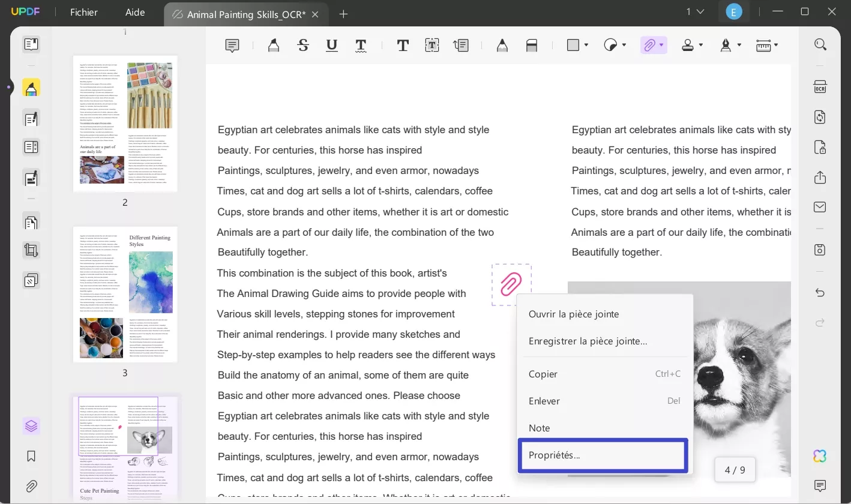Screen dimensions: 851x504
Task: Select the Underline text tool
Action: point(331,45)
